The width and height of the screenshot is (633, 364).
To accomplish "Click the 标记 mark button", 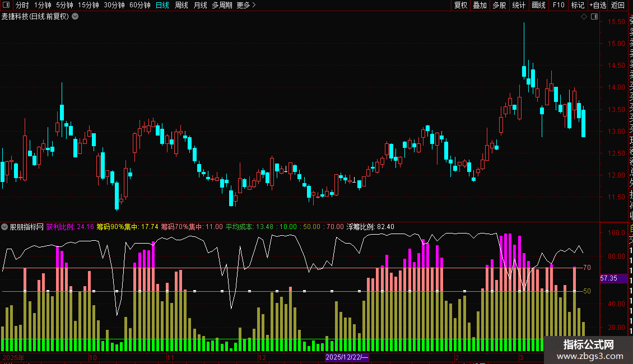I will tap(578, 5).
